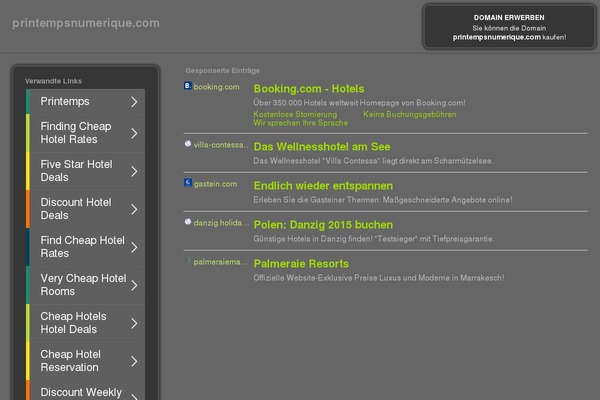Screen dimensions: 600x400
Task: Click printempsnumerique.com site title header
Action: (86, 23)
